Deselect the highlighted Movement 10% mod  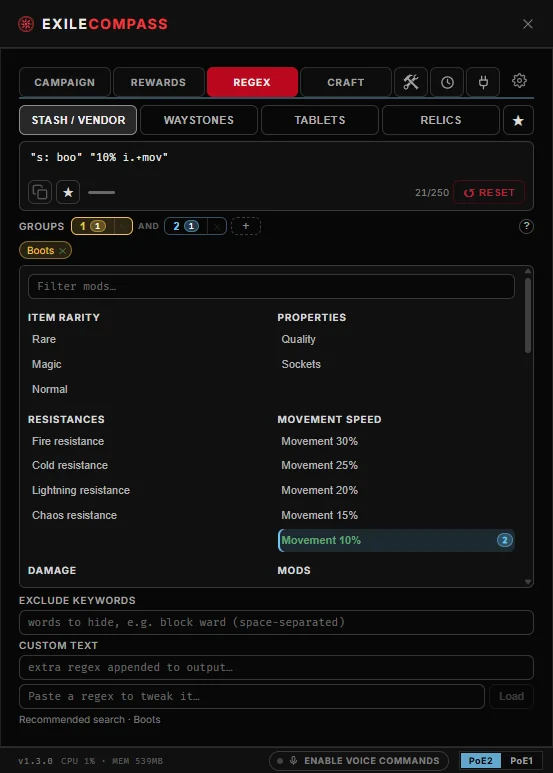(396, 540)
